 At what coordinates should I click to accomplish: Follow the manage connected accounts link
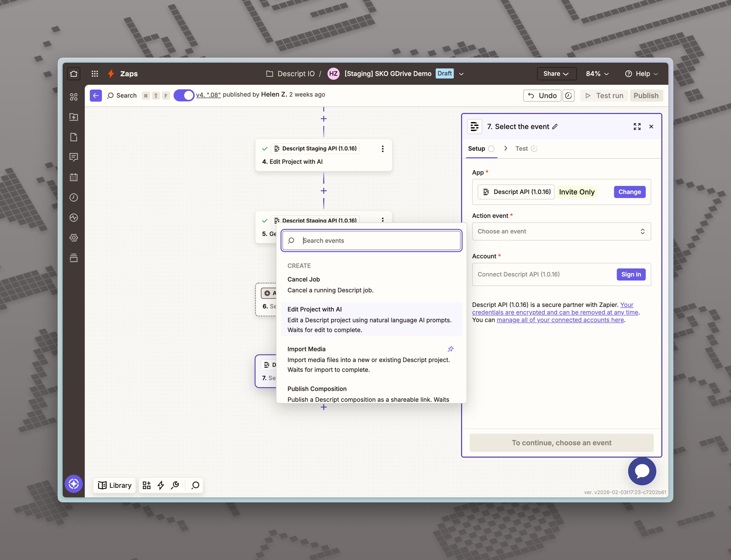[560, 320]
